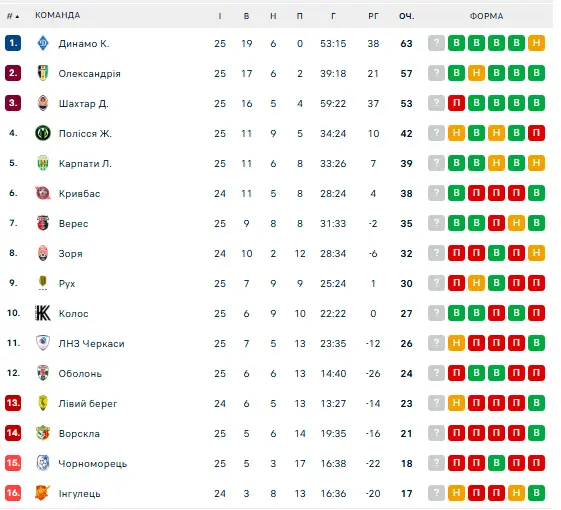Open the Олександрія team link
The width and height of the screenshot is (561, 510).
click(x=89, y=73)
